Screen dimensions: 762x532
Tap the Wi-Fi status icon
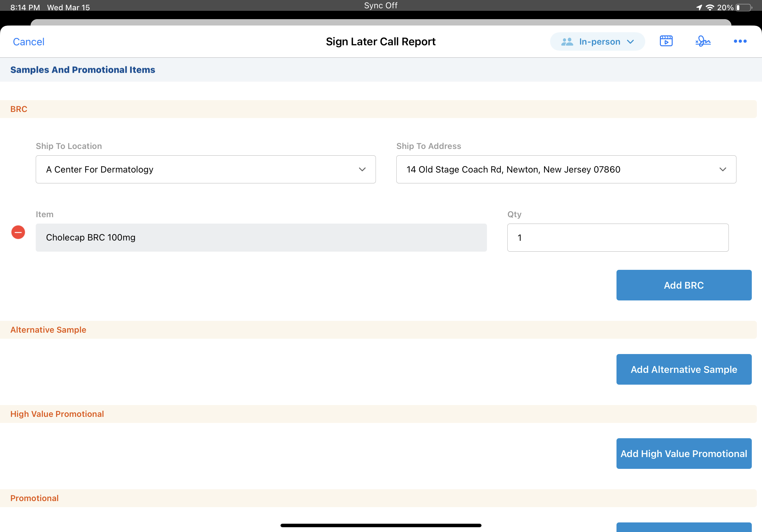point(710,7)
